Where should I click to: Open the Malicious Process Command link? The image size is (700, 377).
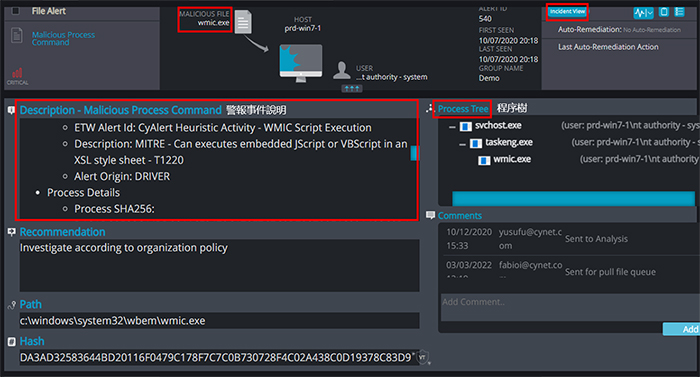pyautogui.click(x=63, y=38)
